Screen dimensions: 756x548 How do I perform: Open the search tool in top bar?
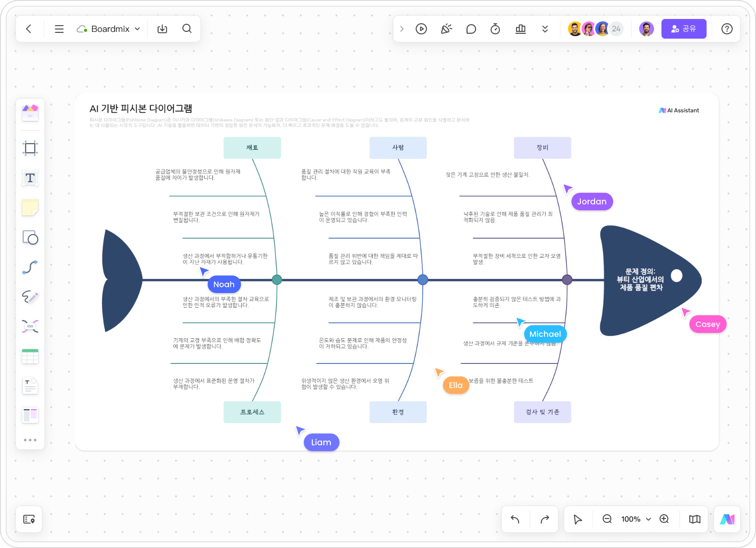click(x=187, y=29)
